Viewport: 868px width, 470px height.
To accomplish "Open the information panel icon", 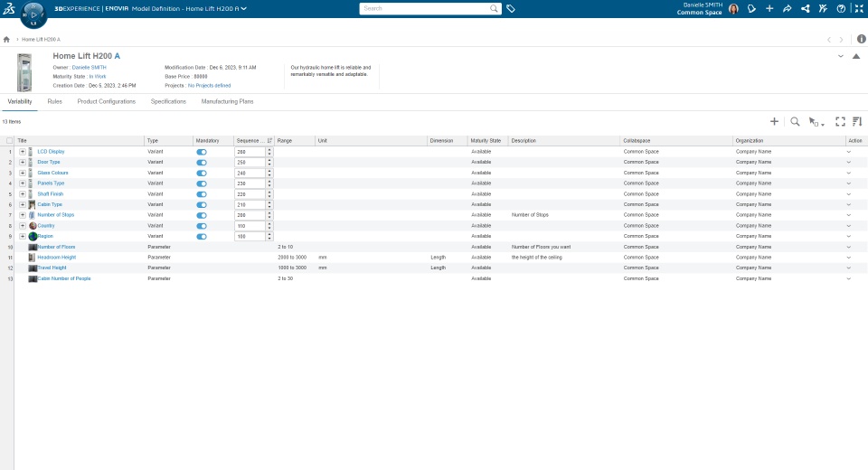I will 862,39.
